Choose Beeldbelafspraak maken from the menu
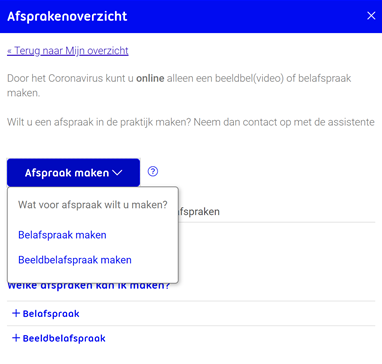The image size is (382, 364). pos(75,260)
